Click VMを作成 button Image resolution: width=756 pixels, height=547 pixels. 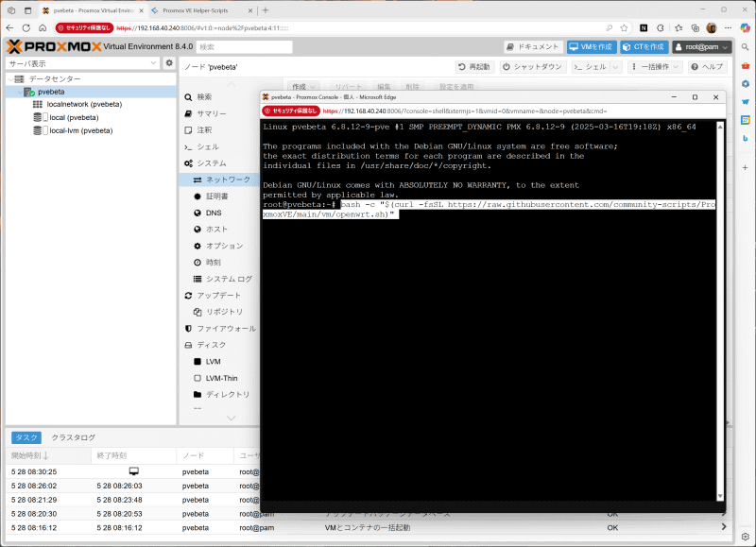tap(592, 46)
